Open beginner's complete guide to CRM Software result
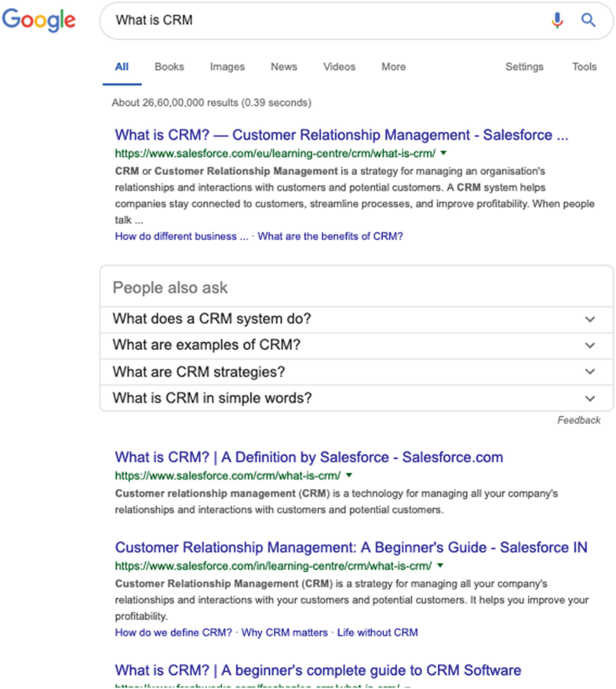This screenshot has height=689, width=616. (318, 670)
